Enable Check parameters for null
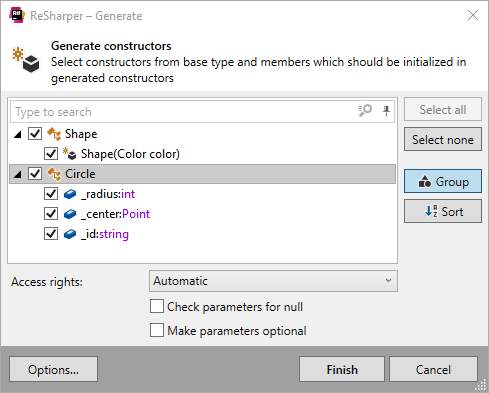Screen dimensions: 489x393 (x=157, y=306)
